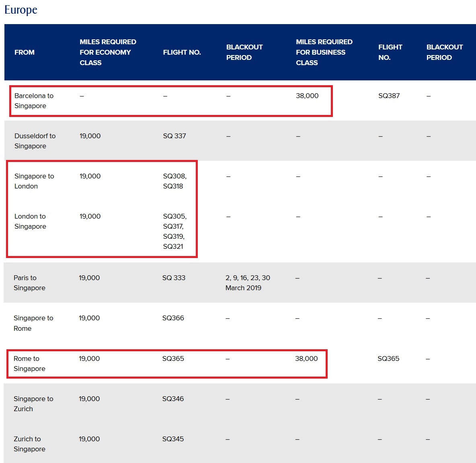Select the SQ308, SQ318 flight numbers cell
The image size is (476, 463).
pos(174,181)
